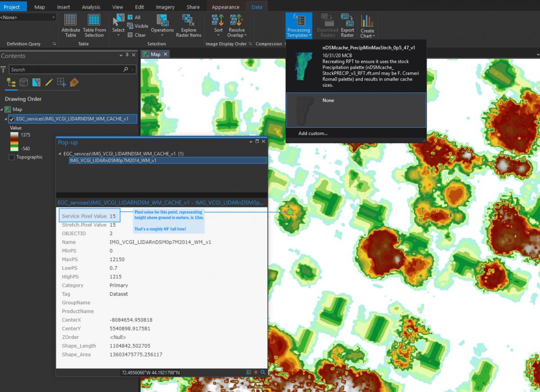Switch to the View ribbon tab
540x392 pixels.
(117, 7)
